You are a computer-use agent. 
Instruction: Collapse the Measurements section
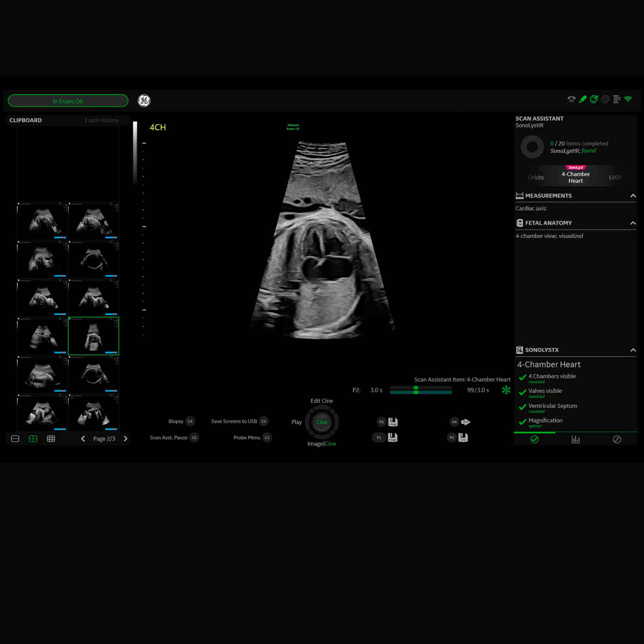633,196
